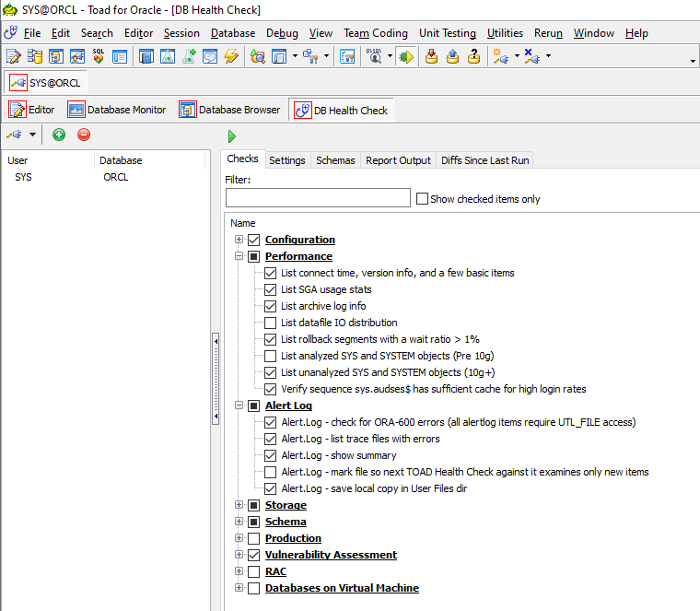Expand the Vulnerability Assessment tree node

click(239, 554)
